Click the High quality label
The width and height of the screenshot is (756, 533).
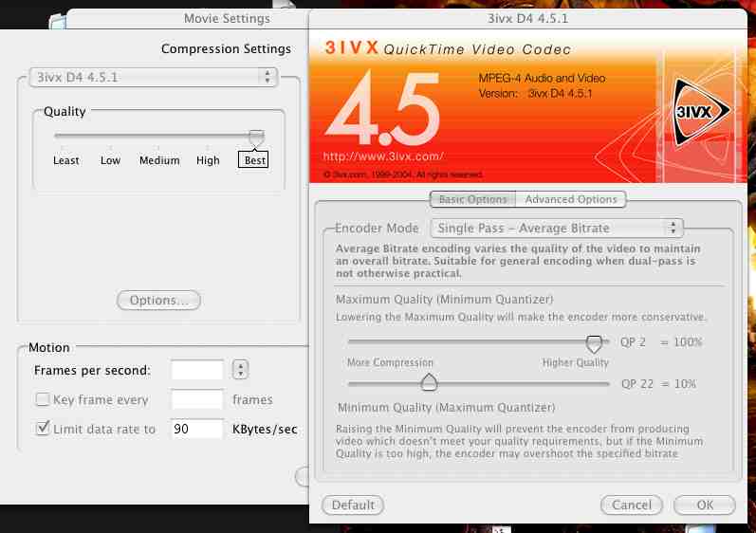coord(208,160)
